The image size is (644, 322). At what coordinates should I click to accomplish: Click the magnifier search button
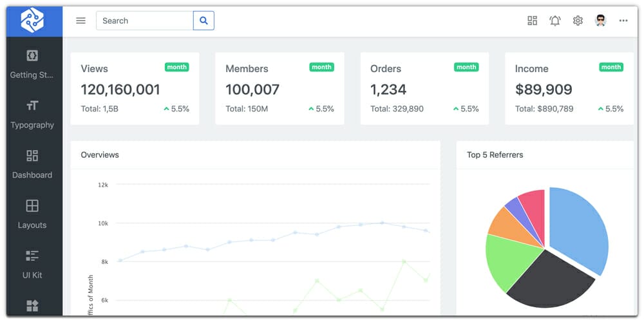point(204,21)
